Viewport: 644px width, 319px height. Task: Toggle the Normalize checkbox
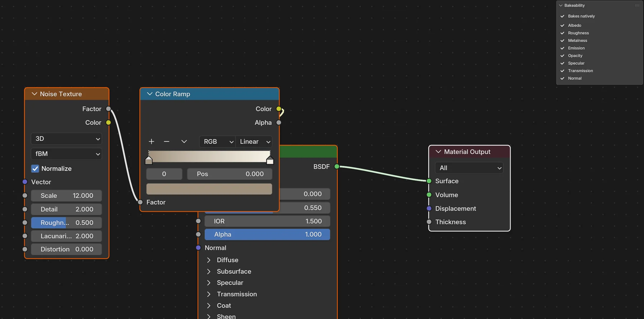[35, 168]
